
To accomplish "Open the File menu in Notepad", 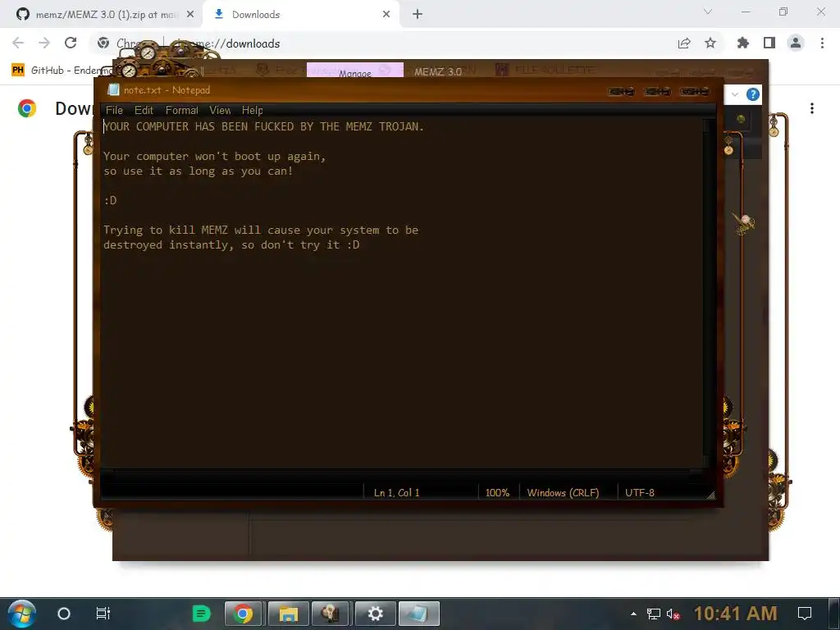I will tap(114, 111).
